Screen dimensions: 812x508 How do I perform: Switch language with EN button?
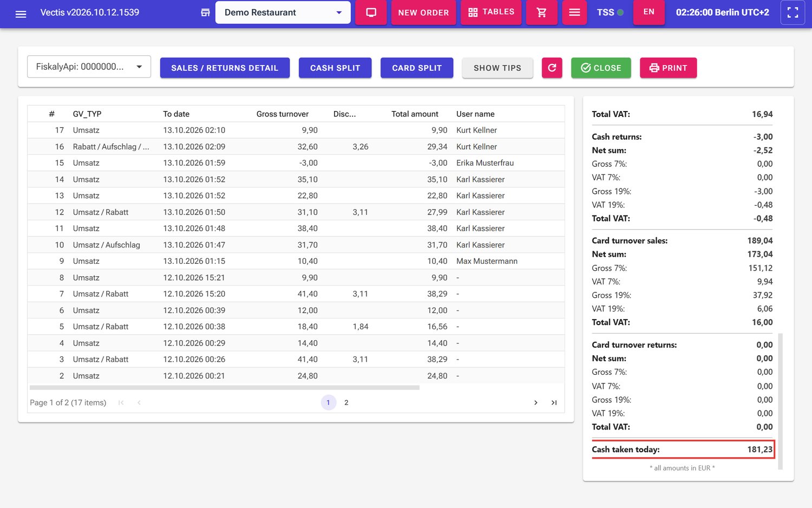click(x=649, y=12)
